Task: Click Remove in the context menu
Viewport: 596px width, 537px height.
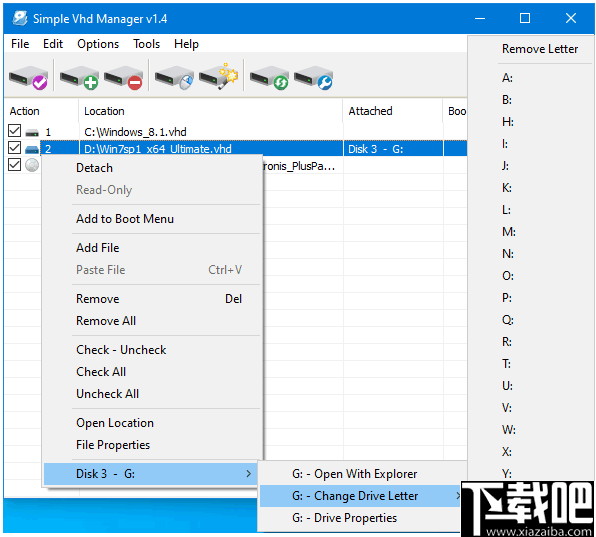Action: tap(152, 299)
